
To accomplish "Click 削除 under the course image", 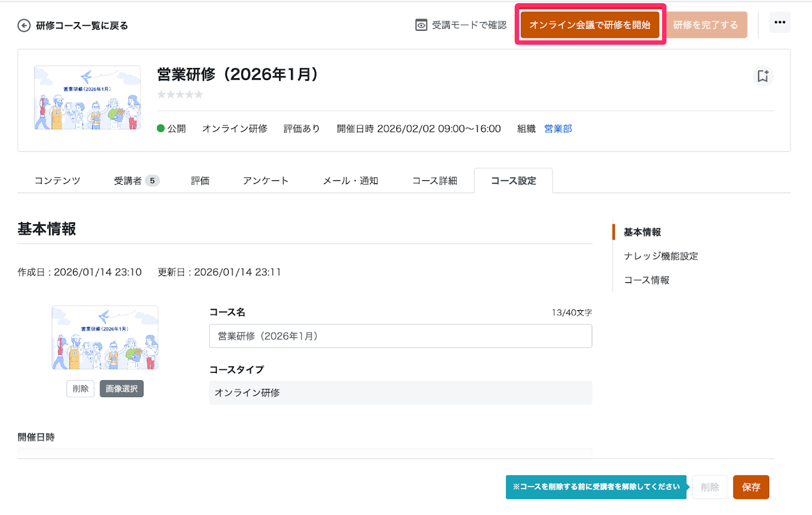I will [x=81, y=389].
